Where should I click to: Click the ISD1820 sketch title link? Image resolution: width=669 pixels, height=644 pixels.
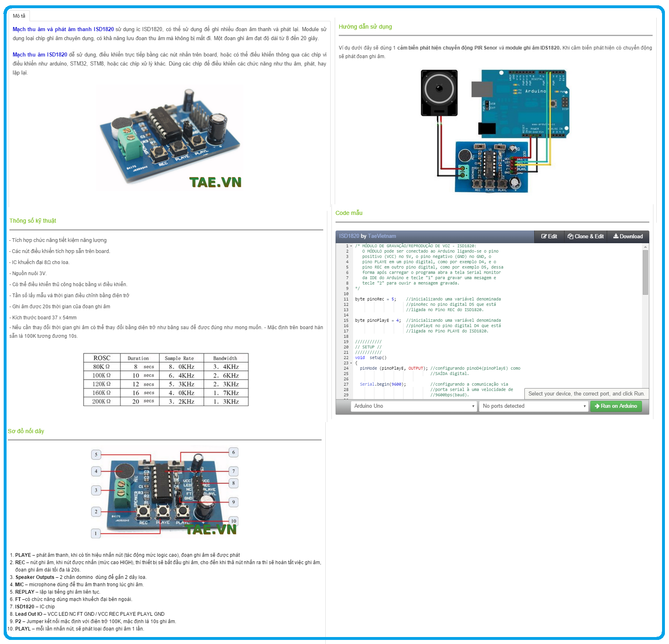point(349,236)
